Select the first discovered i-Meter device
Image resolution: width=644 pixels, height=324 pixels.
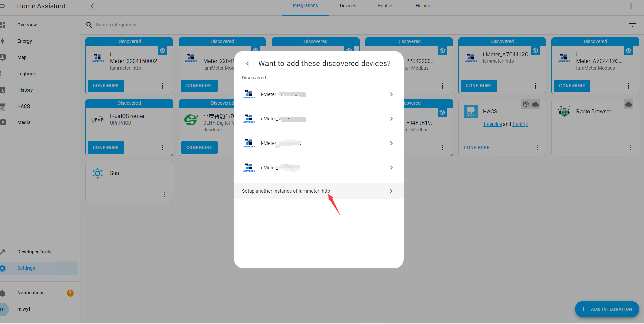coord(318,94)
